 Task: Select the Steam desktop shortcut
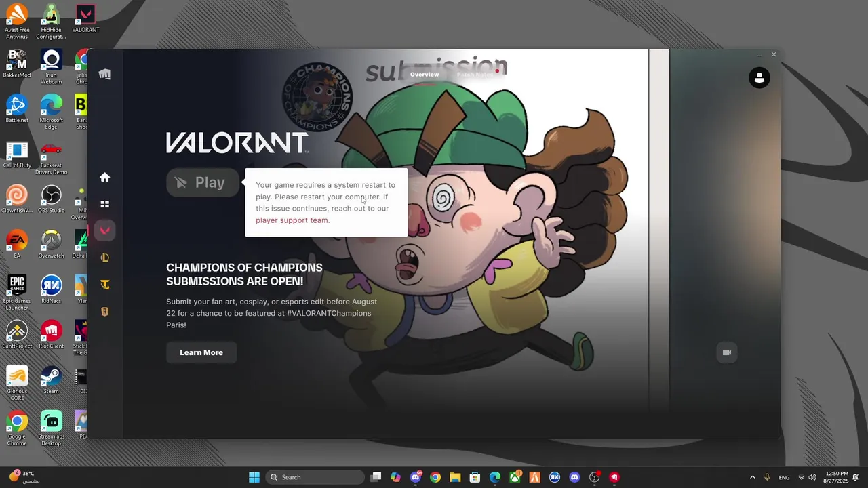click(51, 380)
